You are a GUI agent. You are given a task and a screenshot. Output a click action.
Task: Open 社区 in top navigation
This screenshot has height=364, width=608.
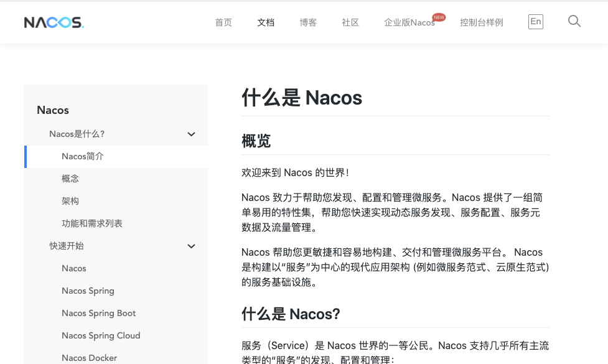pyautogui.click(x=350, y=22)
